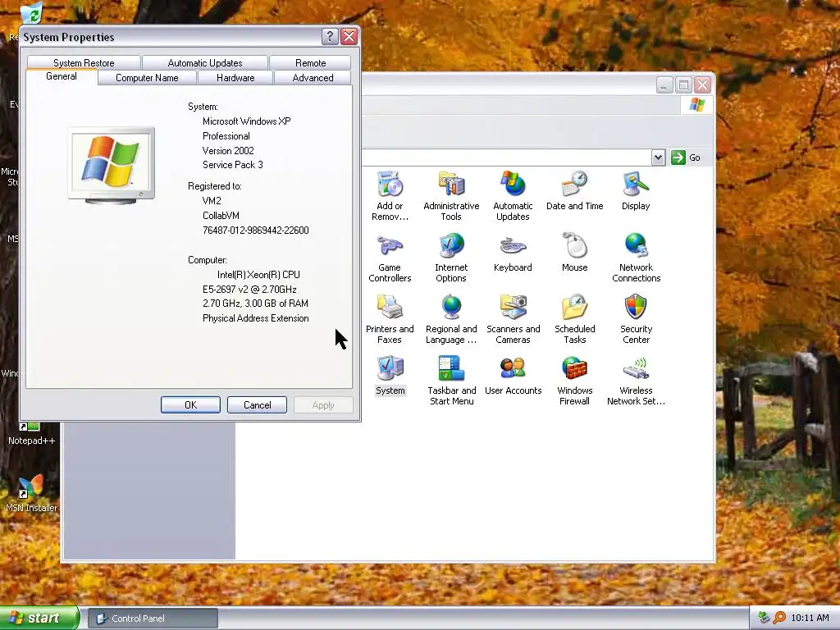Open Scanners and Cameras icon
The image size is (840, 630).
[513, 319]
